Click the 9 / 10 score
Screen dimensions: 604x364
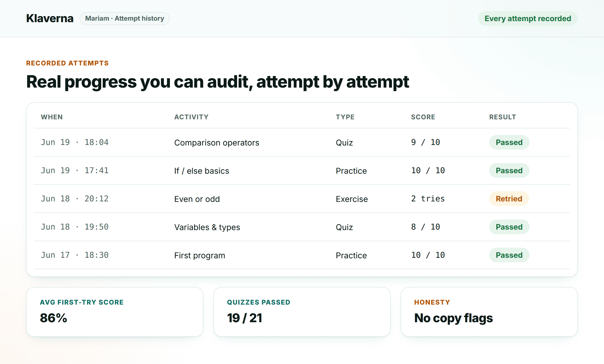(x=426, y=142)
